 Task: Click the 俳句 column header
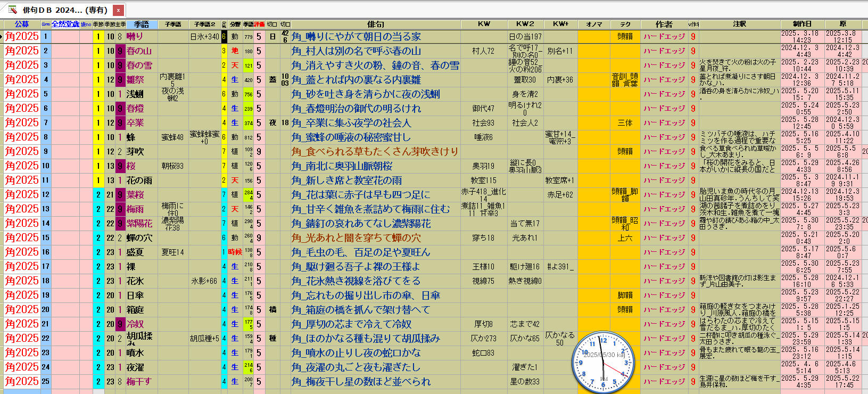(x=375, y=24)
